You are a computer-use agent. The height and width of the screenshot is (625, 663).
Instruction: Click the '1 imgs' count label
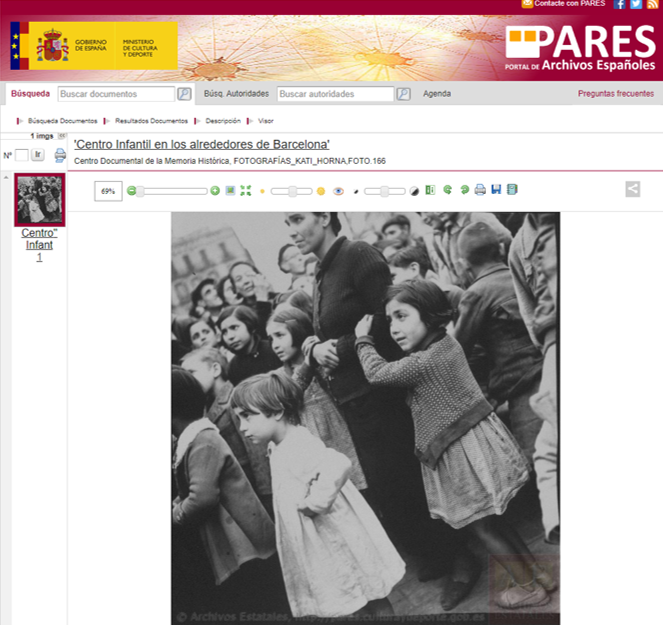[x=42, y=136]
